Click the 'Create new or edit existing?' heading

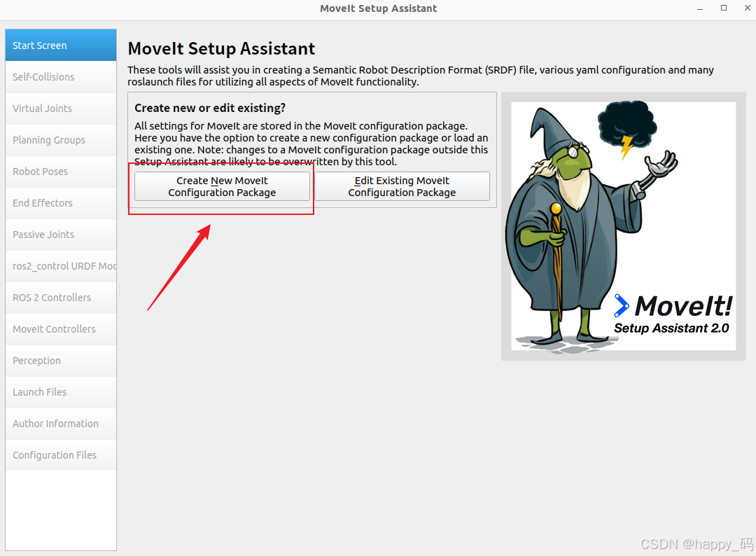click(210, 108)
